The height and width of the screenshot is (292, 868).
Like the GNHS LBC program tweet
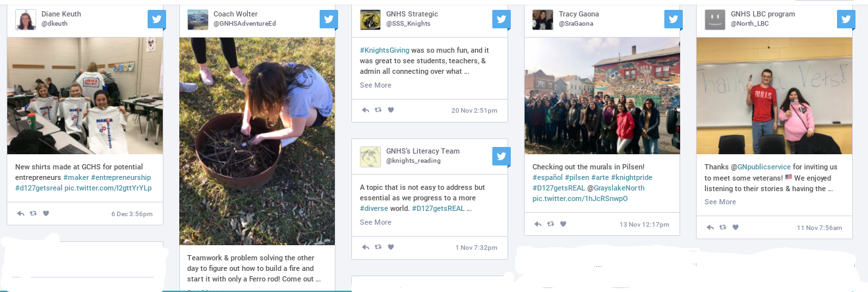pos(736,227)
